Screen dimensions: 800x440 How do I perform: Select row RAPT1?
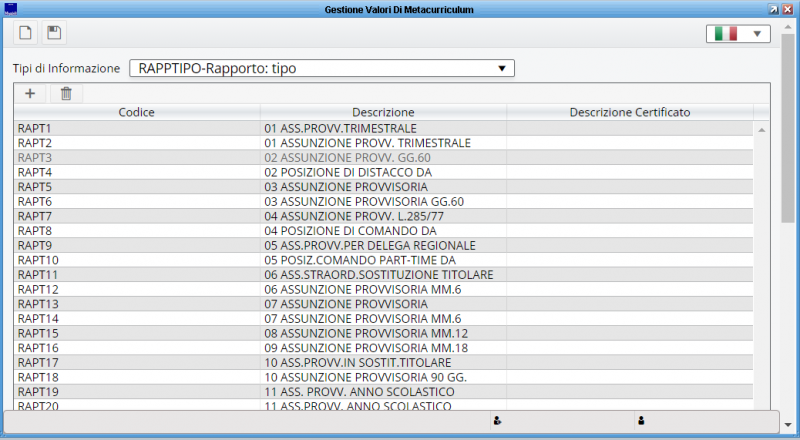coord(384,128)
